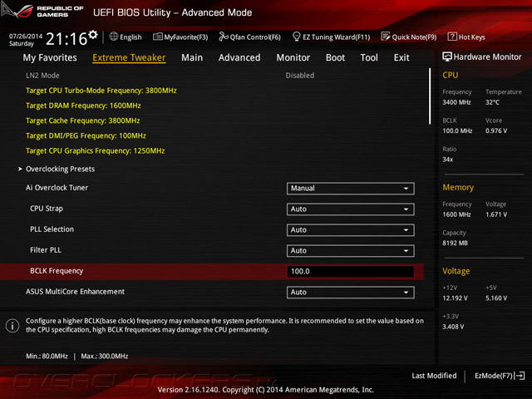Open the CPU Strap dropdown
The width and height of the screenshot is (532, 399).
pos(351,209)
